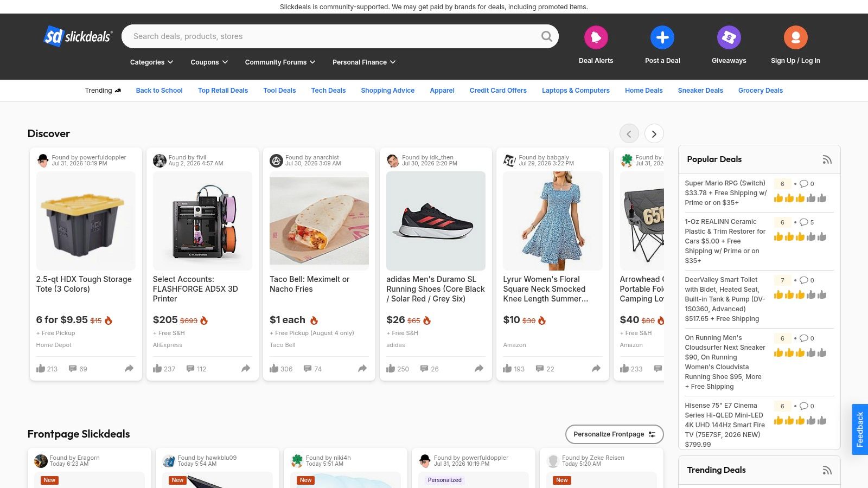The width and height of the screenshot is (868, 488).
Task: Click the "Home Depot" store name
Action: pos(54,345)
